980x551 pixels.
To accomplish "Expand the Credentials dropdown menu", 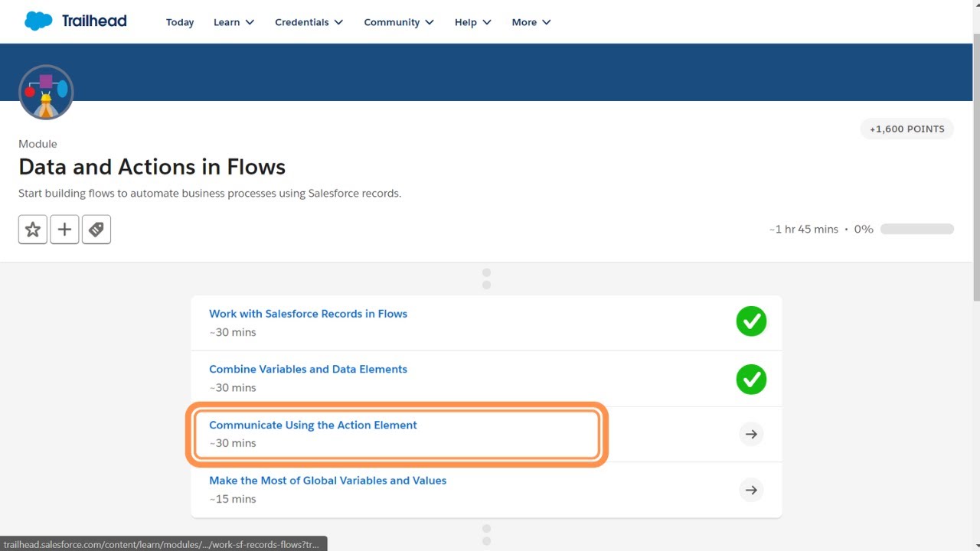I will click(x=309, y=22).
